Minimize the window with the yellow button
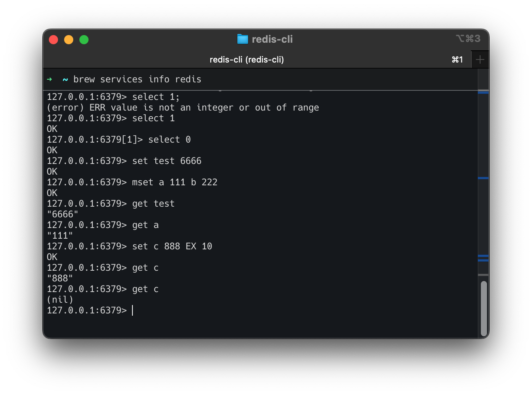Image resolution: width=532 pixels, height=395 pixels. click(69, 39)
